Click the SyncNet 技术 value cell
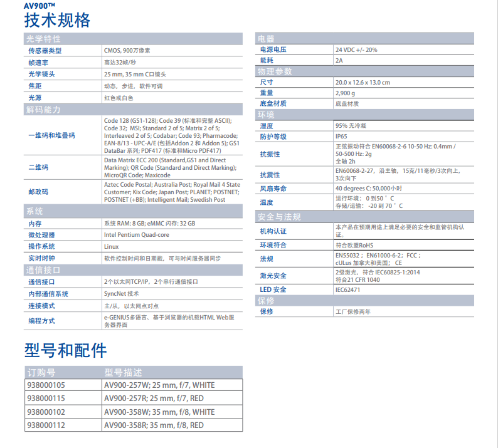 click(122, 294)
